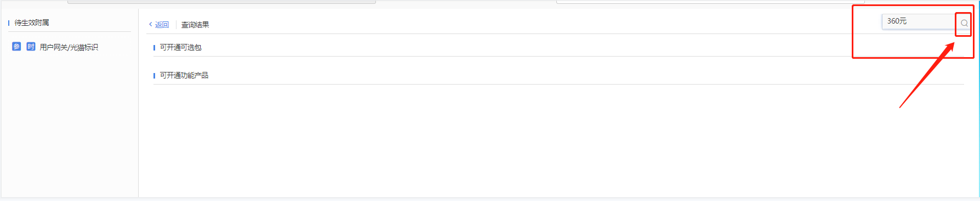Click empty area under 可开通功能产品
The height and width of the screenshot is (201, 980).
pyautogui.click(x=558, y=140)
